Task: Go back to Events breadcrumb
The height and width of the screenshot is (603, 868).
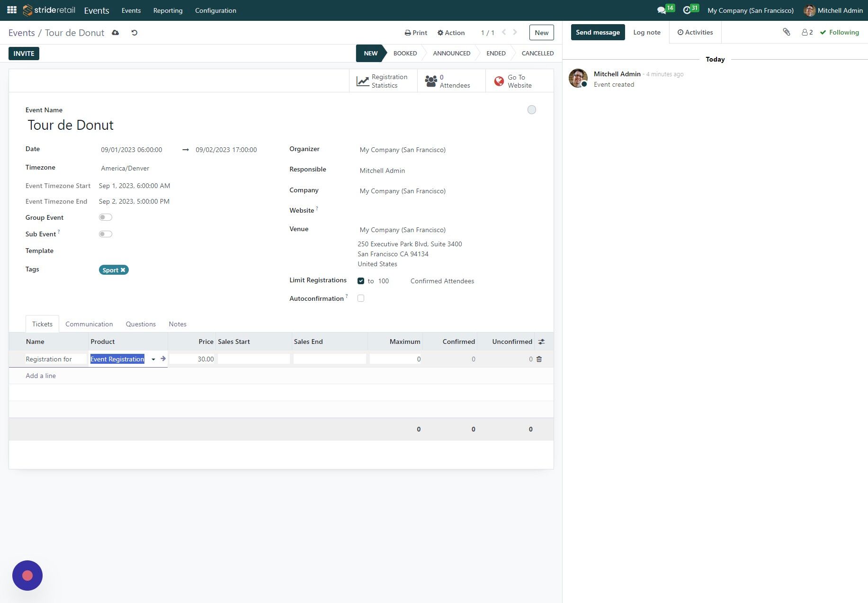Action: (22, 33)
